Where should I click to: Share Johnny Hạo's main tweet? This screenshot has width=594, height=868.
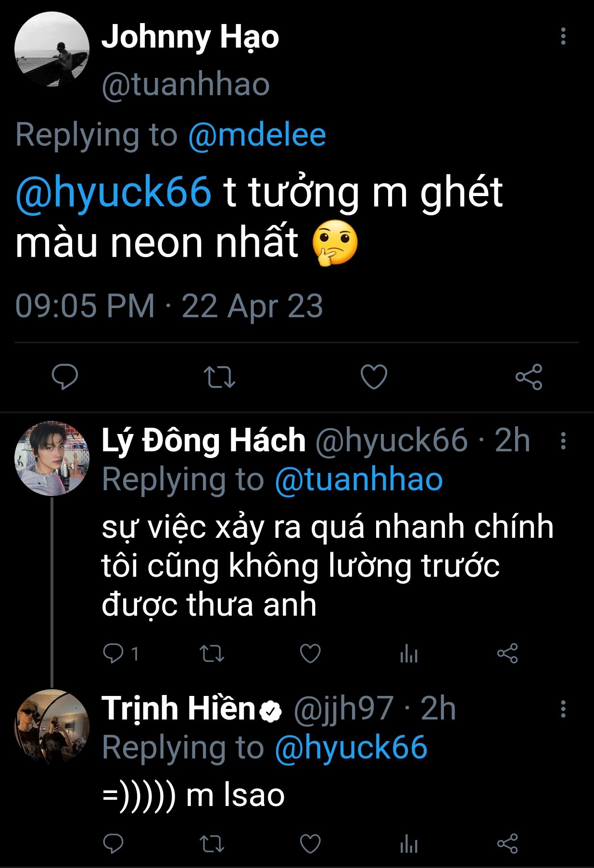pos(529,377)
